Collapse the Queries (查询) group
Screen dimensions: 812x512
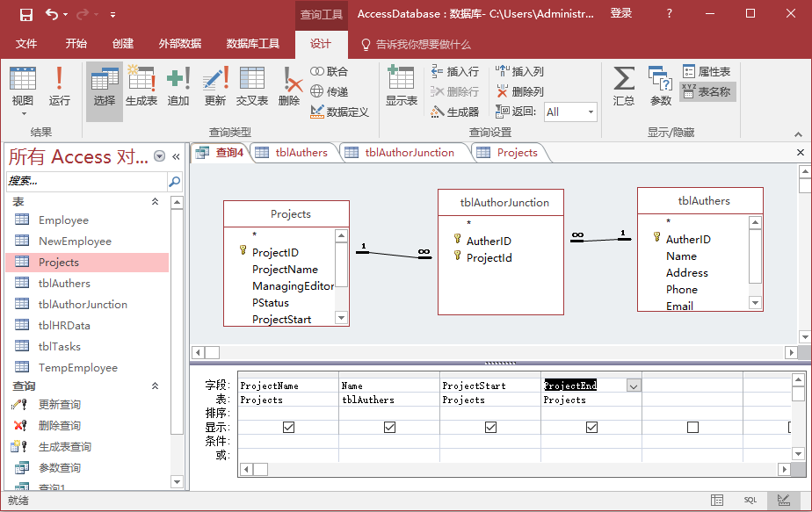(x=155, y=386)
